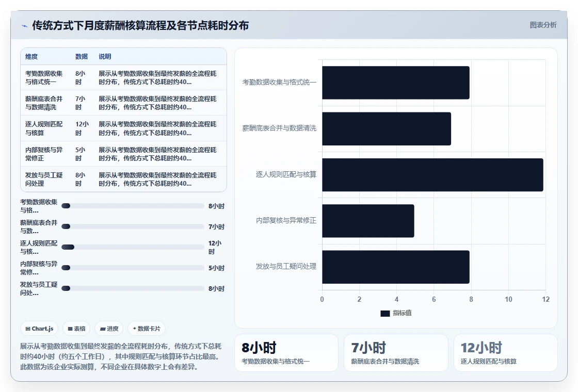Click the 表格 tag chip
Viewport: 578px width, 392px height.
click(x=76, y=329)
